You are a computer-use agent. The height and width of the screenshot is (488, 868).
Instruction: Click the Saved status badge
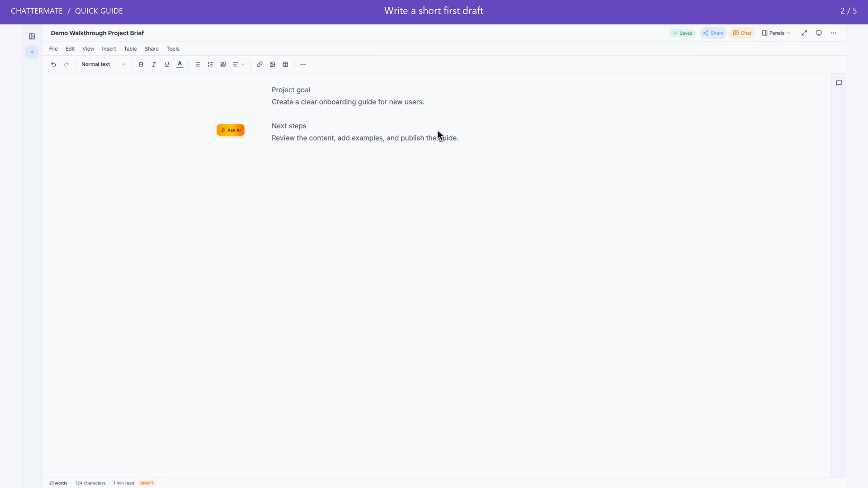[x=683, y=33]
